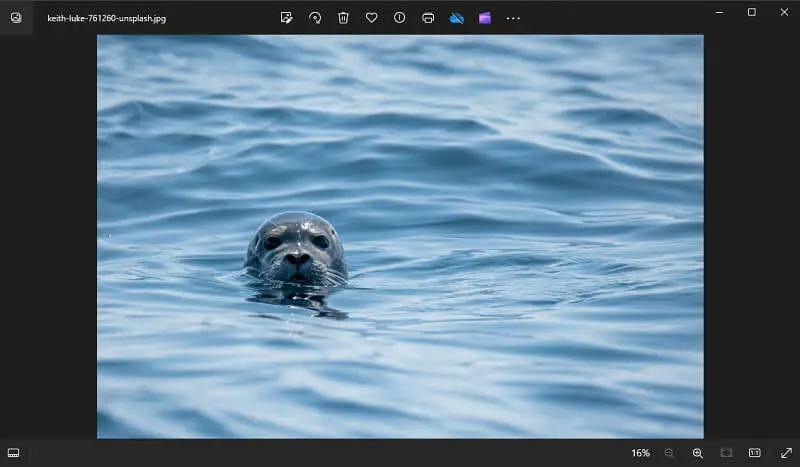Print the seal photo

click(428, 18)
